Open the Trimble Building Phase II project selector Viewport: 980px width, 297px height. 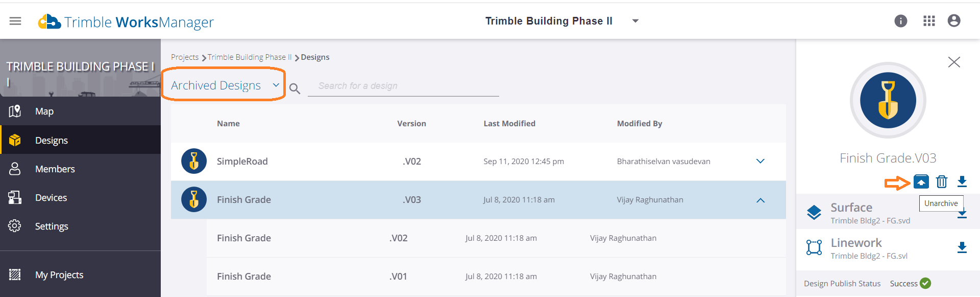coord(634,21)
